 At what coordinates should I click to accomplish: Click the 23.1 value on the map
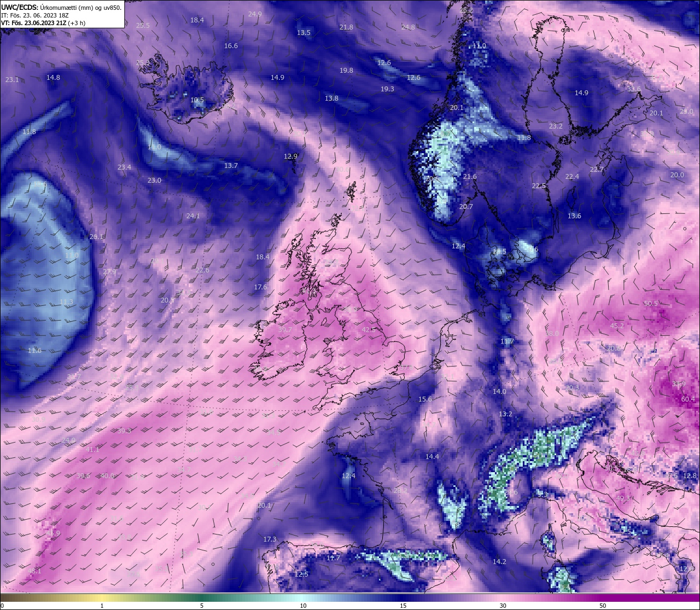tap(12, 80)
